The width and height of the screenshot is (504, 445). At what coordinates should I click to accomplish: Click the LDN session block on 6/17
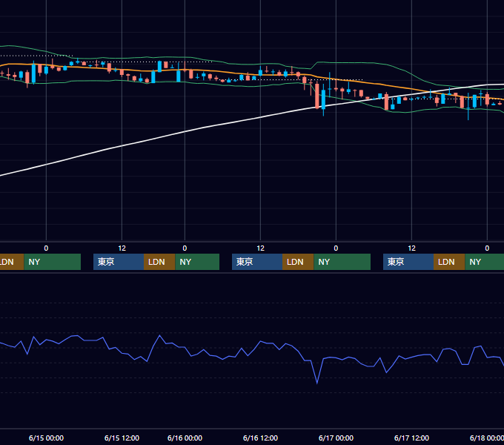[x=449, y=262]
